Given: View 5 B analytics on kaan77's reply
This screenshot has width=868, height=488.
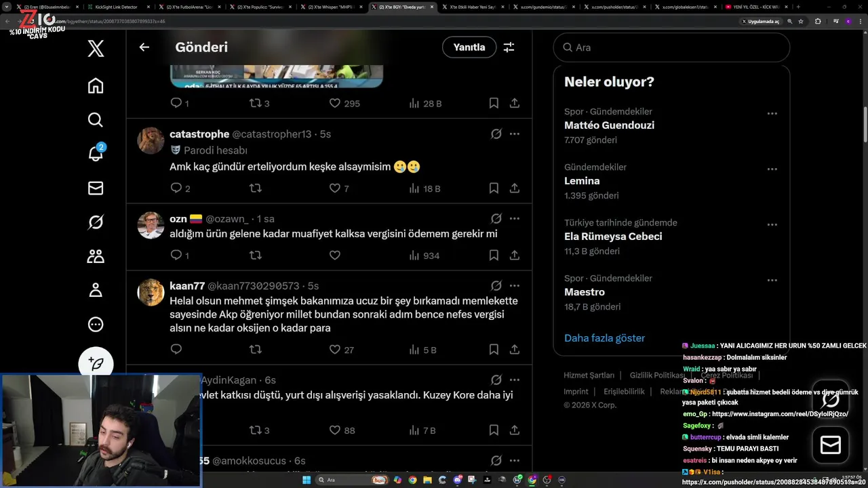Looking at the screenshot, I should coord(422,350).
